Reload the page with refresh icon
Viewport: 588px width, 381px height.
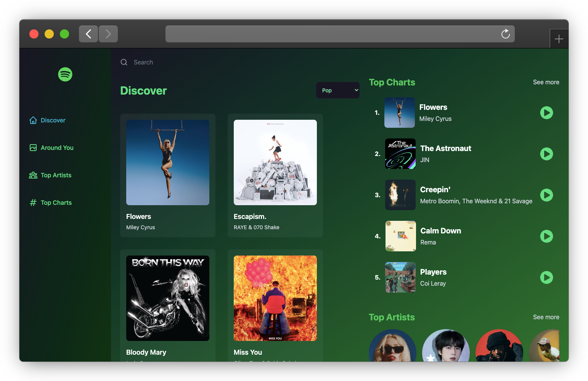[x=506, y=34]
